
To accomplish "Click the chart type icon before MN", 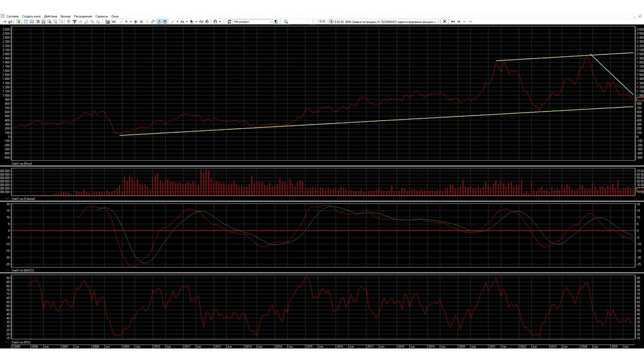I will point(108,21).
